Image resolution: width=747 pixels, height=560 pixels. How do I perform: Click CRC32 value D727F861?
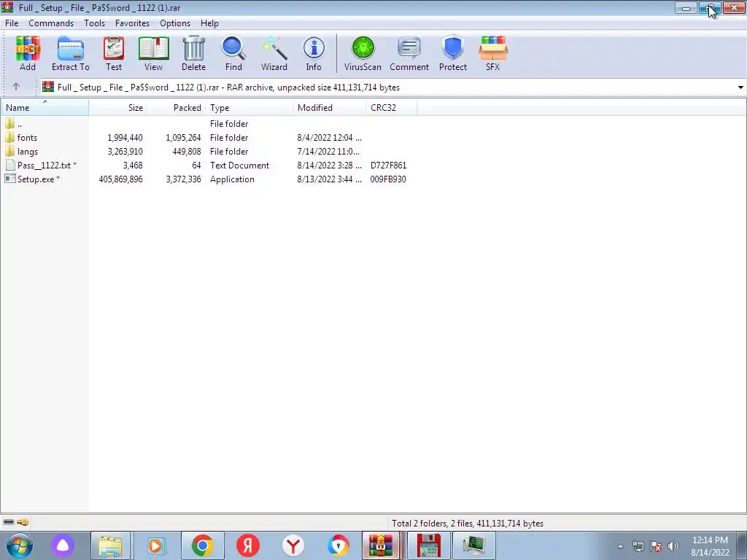388,166
